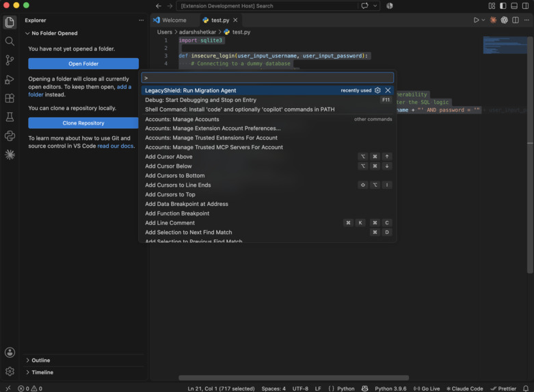Click the Claude Code editor toolbar icon
Screen dimensions: 534x392
[493, 20]
